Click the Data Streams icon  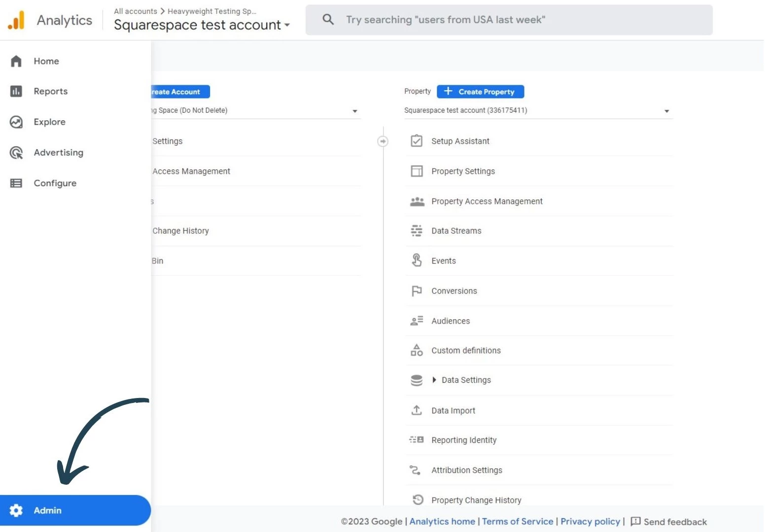417,231
